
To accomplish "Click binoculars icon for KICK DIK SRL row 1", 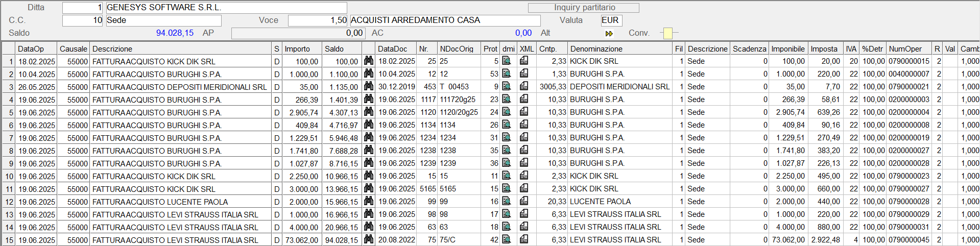I will pos(368,61).
